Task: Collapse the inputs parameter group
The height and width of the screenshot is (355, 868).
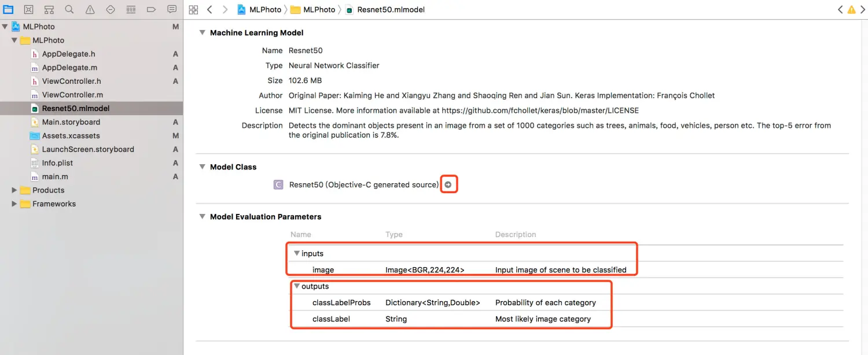Action: pyautogui.click(x=297, y=253)
